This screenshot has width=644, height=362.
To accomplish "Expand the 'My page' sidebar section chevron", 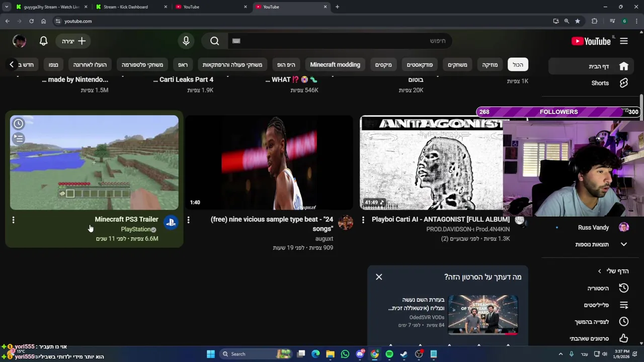I will tap(599, 271).
